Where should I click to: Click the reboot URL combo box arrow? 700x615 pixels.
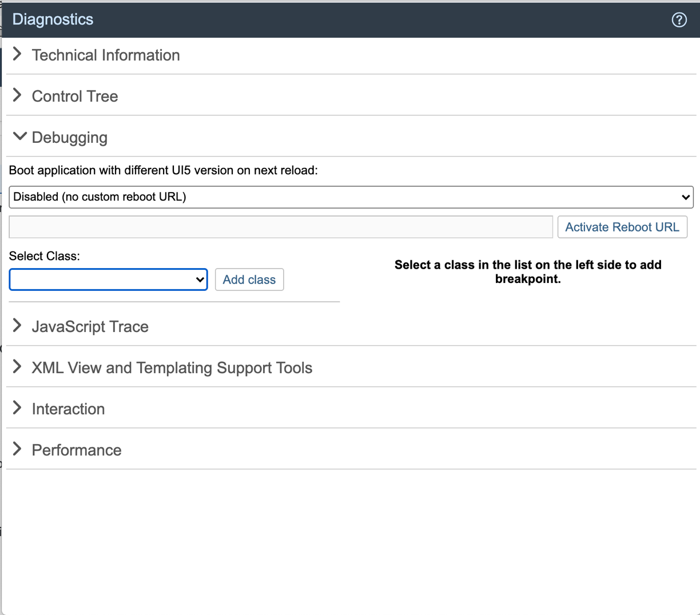685,197
